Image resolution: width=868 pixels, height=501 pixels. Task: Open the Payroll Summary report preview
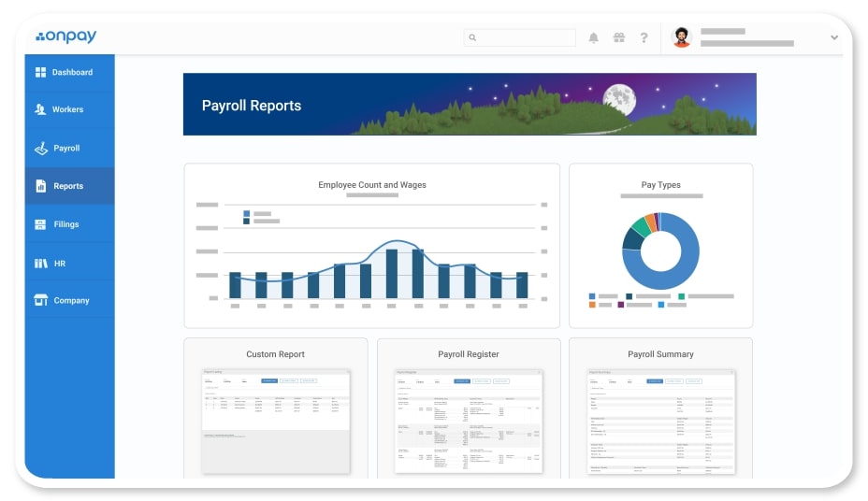point(660,420)
